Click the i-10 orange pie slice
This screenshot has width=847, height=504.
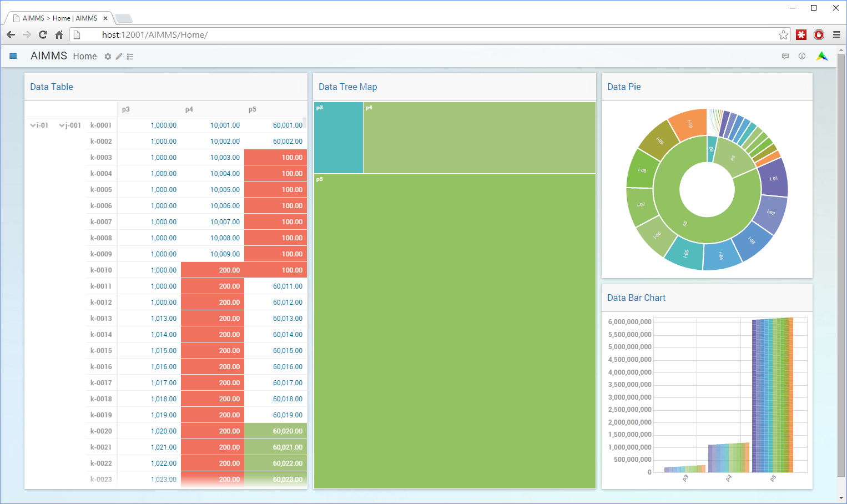click(x=689, y=123)
